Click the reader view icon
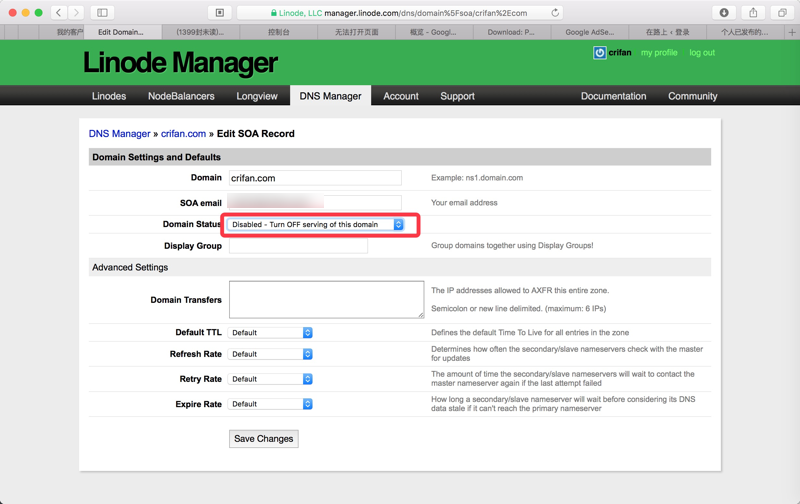Screen dimensions: 800x504 (219, 12)
